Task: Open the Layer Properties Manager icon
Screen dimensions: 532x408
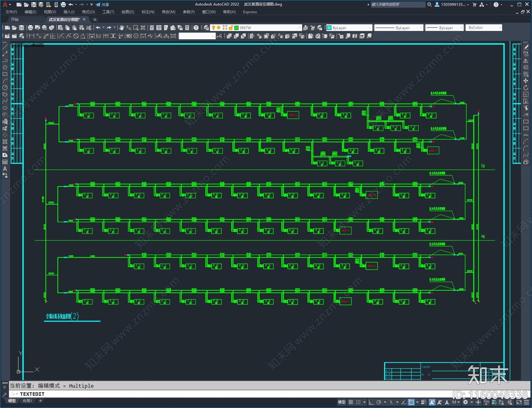Action: click(206, 28)
